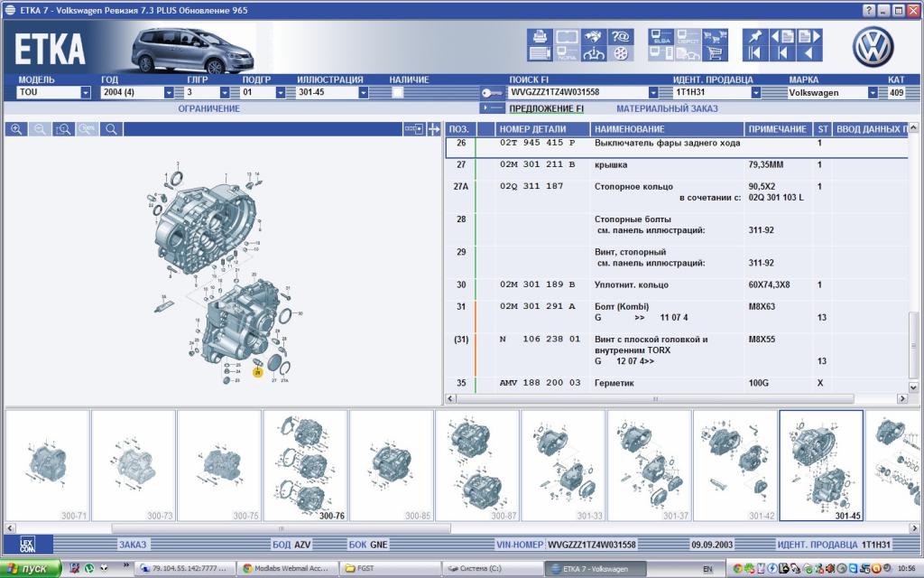This screenshot has height=578, width=924.
Task: Click the пуск Start button
Action: point(31,569)
